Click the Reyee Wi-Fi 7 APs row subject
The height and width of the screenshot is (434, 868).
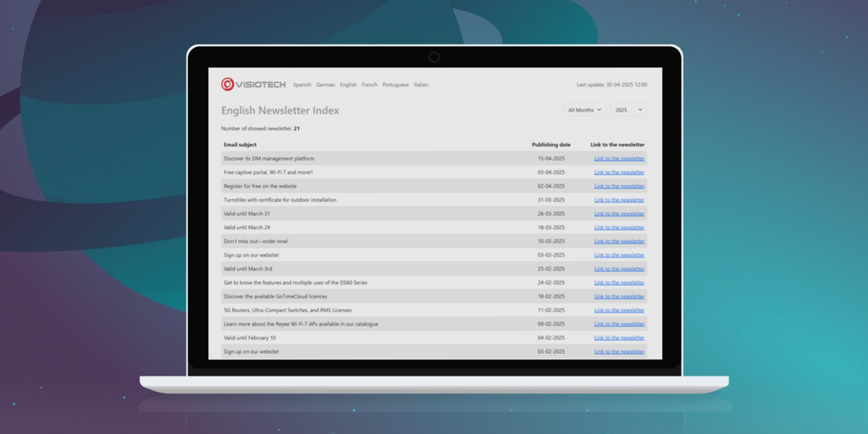(301, 324)
